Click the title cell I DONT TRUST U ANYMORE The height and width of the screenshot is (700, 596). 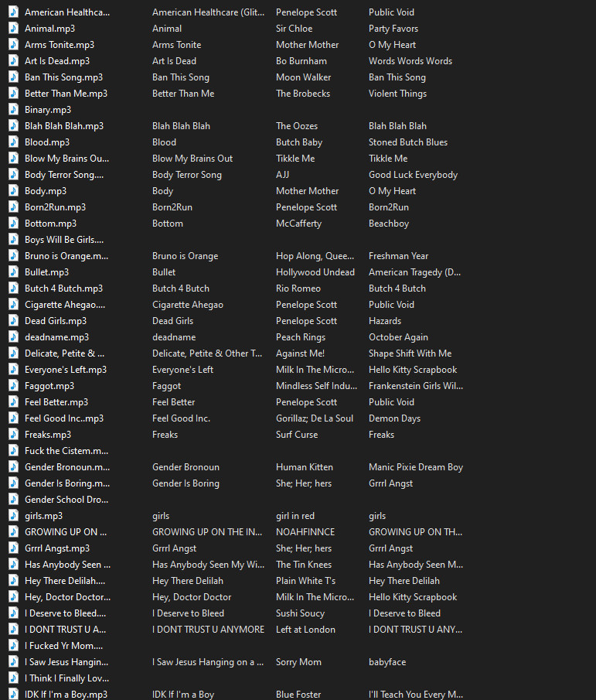pyautogui.click(x=209, y=629)
